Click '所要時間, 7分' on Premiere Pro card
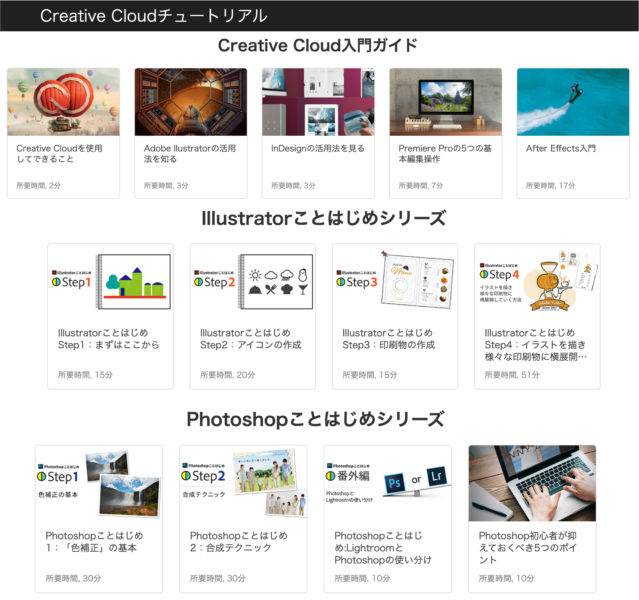Viewport: 639px width, 600px height. click(x=421, y=185)
